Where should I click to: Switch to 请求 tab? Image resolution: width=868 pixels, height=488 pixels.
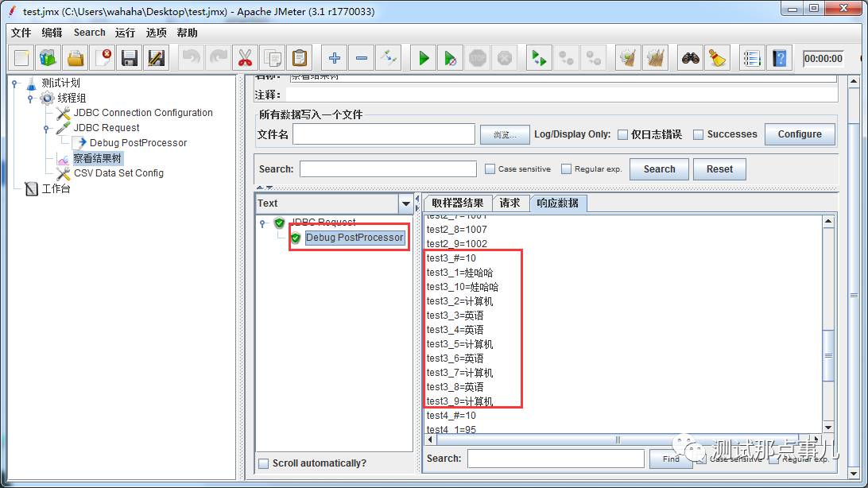point(510,203)
